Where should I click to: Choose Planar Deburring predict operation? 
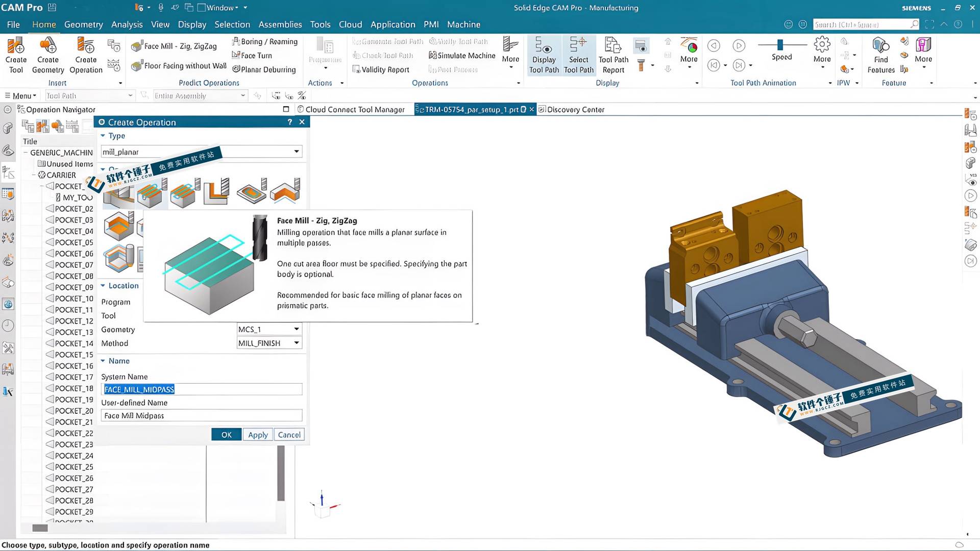click(x=264, y=69)
